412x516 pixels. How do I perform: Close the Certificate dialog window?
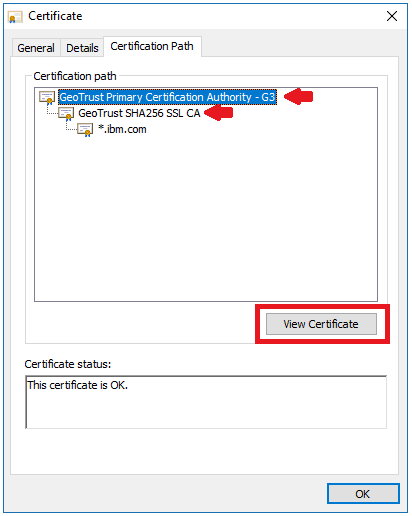[x=392, y=16]
